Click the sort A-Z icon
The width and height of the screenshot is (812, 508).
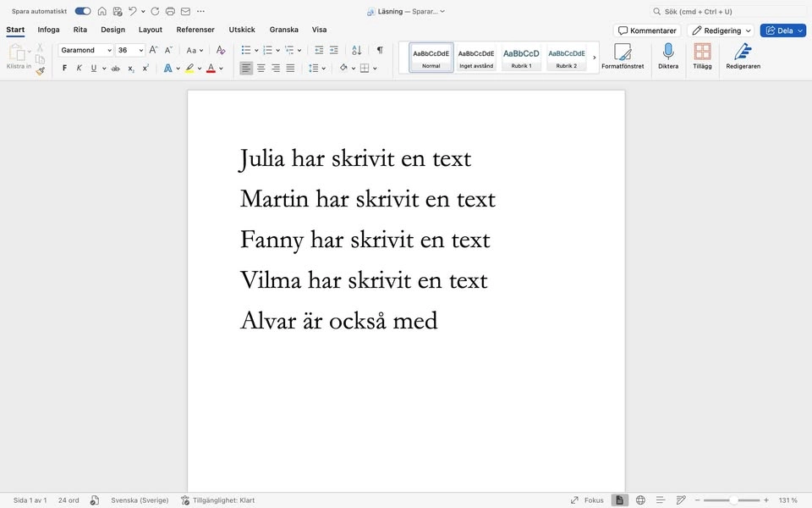(x=356, y=50)
